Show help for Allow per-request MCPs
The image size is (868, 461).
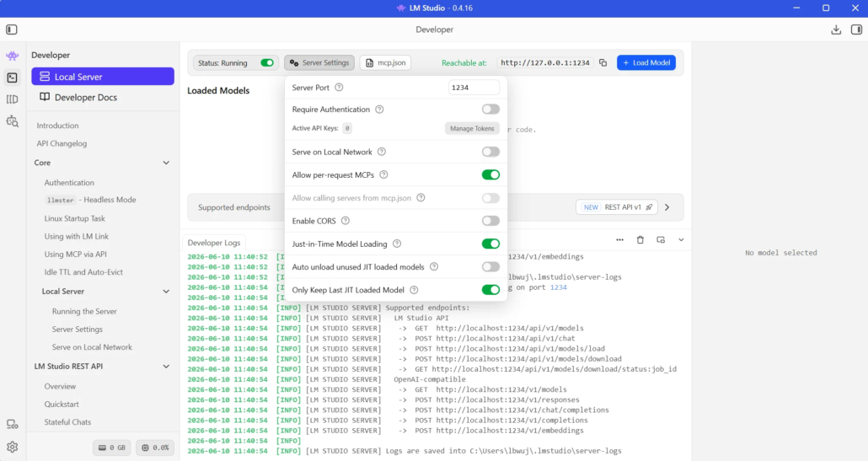tap(383, 175)
